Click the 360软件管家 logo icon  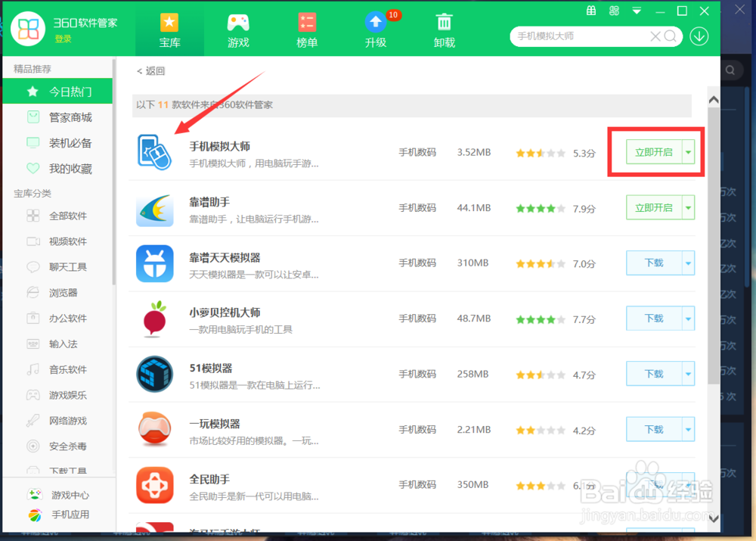pyautogui.click(x=28, y=27)
